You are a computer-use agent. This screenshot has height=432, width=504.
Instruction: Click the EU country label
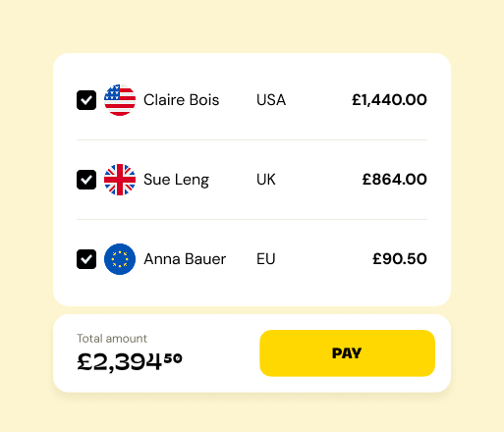[x=266, y=259]
